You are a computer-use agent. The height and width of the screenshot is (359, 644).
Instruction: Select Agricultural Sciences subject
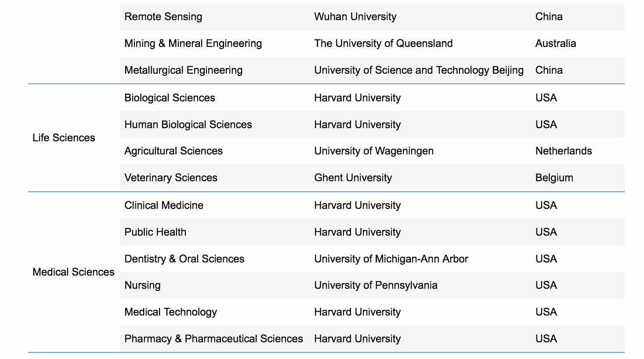174,151
